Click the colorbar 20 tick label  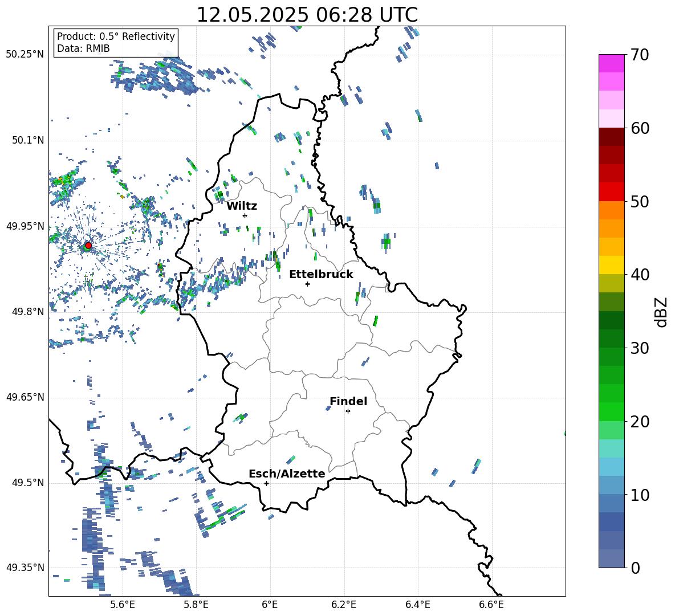640,422
